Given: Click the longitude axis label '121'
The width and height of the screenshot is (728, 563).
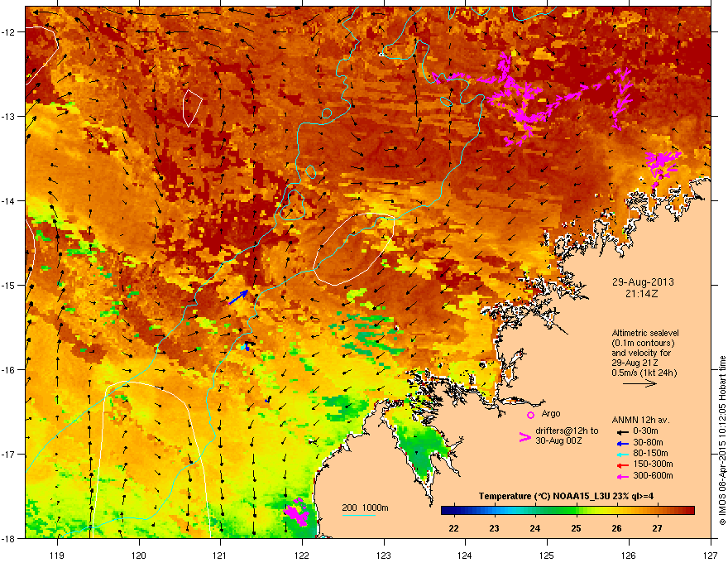Looking at the screenshot, I should pos(220,556).
